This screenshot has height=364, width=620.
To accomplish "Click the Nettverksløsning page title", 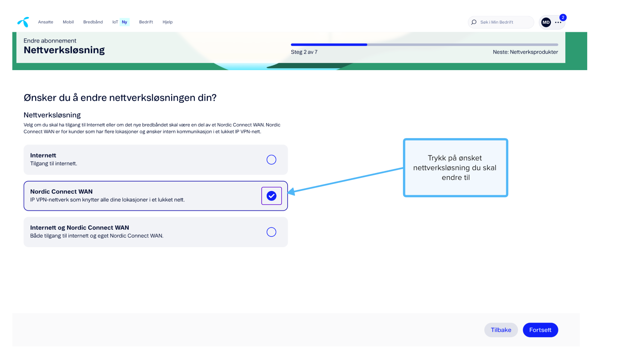I will tap(64, 50).
